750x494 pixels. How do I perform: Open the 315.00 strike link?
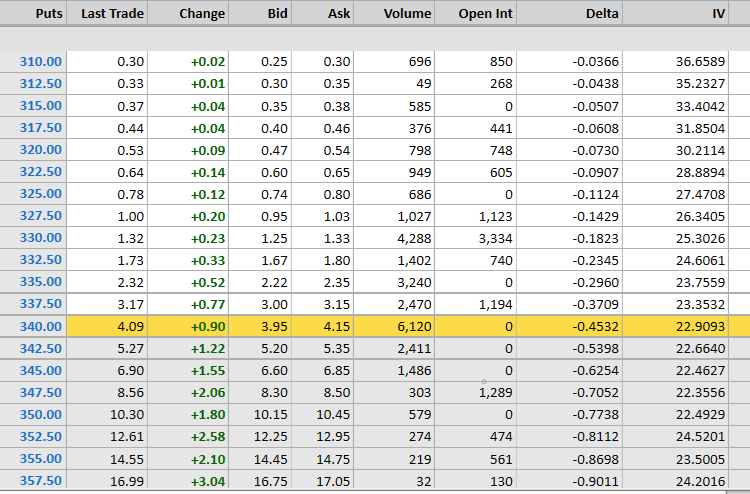coord(41,106)
